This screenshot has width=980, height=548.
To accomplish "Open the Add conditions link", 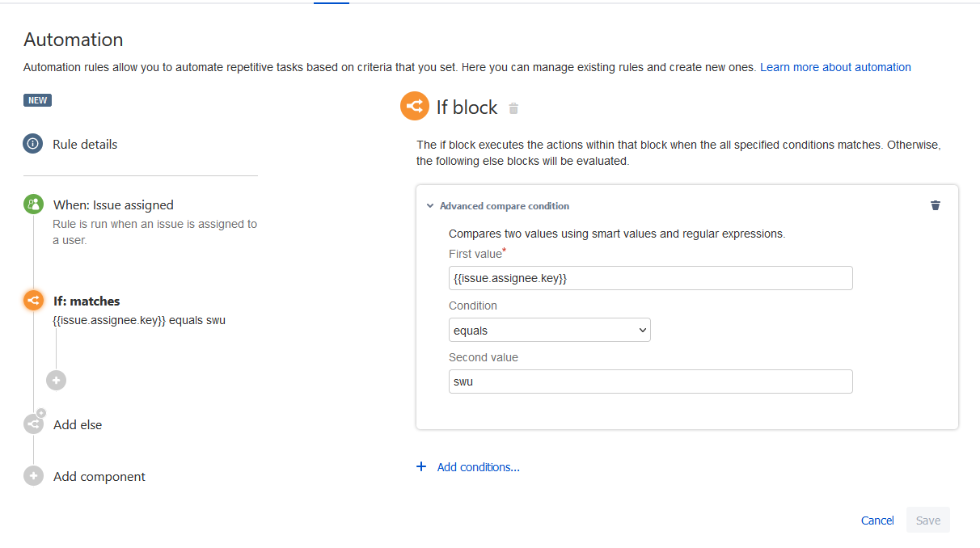I will (x=478, y=467).
